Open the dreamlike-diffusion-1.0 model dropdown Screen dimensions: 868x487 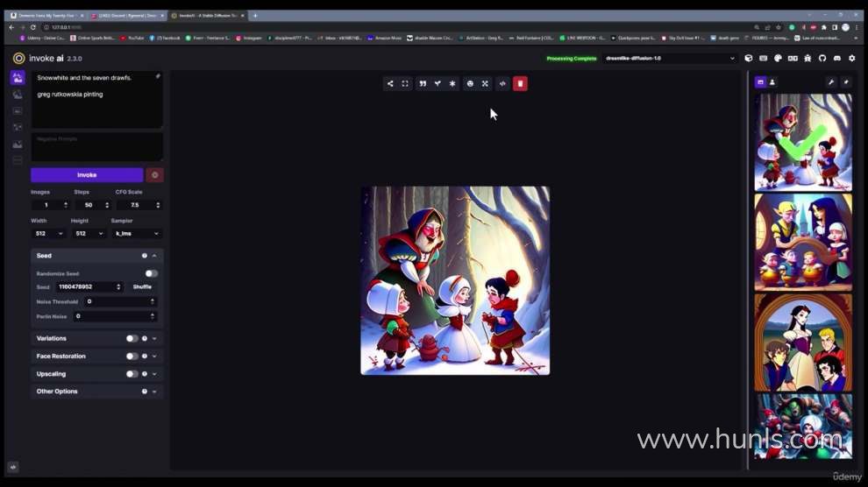[x=670, y=58]
